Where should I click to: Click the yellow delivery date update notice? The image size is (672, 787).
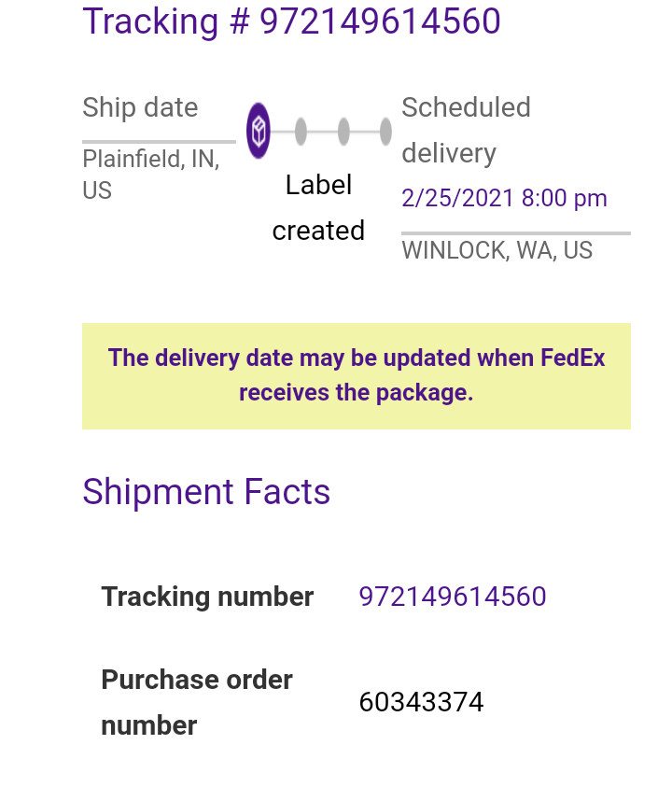tap(356, 375)
